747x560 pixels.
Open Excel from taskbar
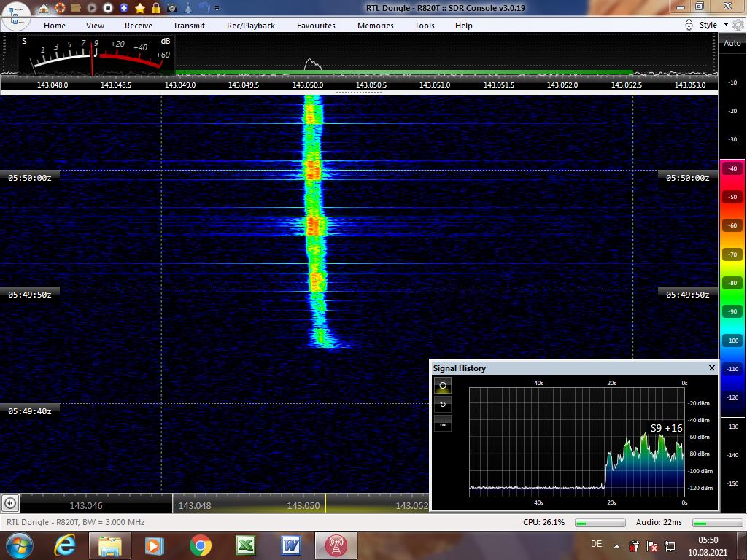point(246,545)
